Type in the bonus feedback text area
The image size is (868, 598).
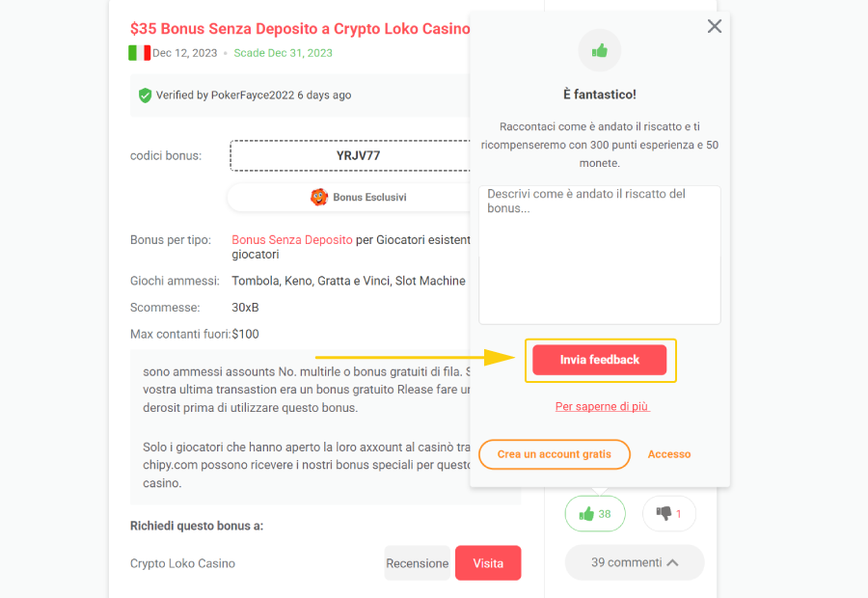(x=600, y=255)
